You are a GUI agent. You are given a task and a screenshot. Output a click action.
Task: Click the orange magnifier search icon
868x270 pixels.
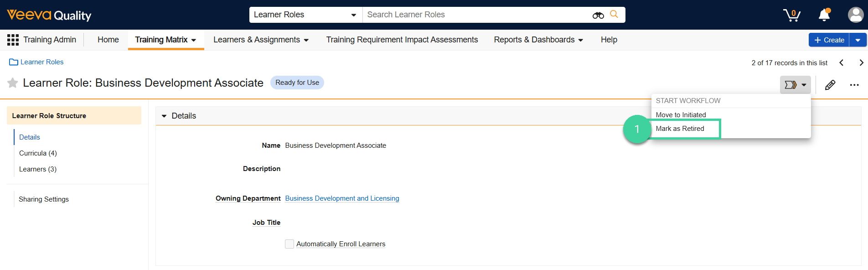pyautogui.click(x=614, y=14)
